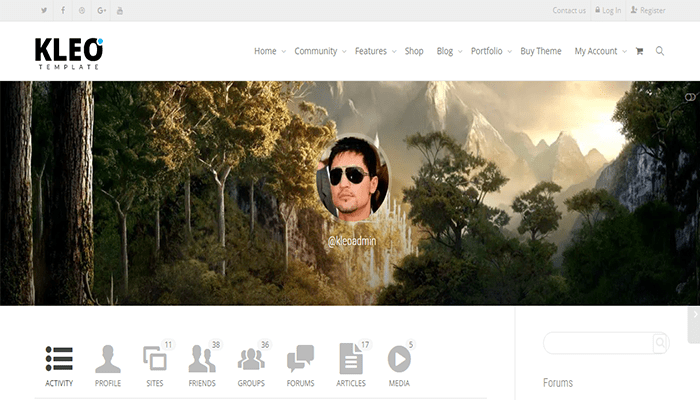
Task: Open the YouTube social icon
Action: tap(120, 10)
